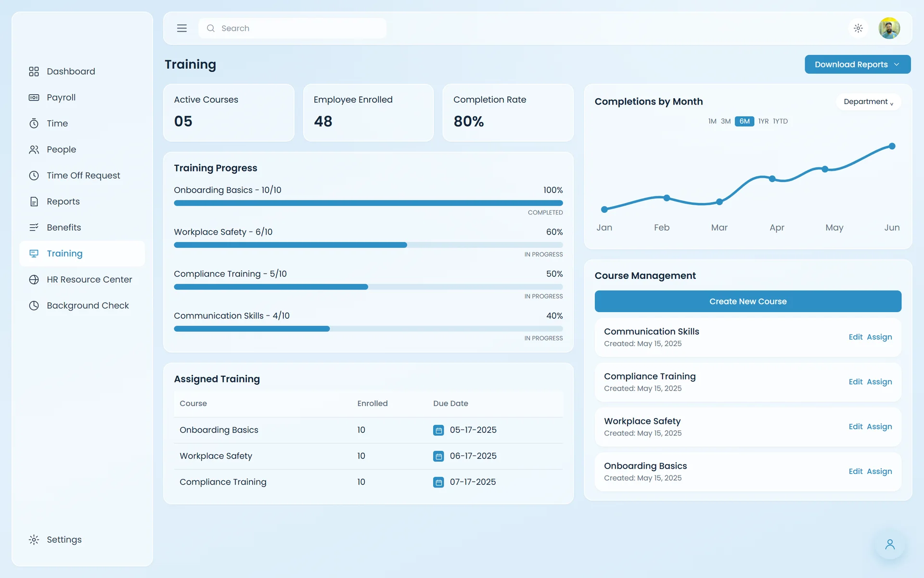Open the user profile avatar

(x=889, y=28)
